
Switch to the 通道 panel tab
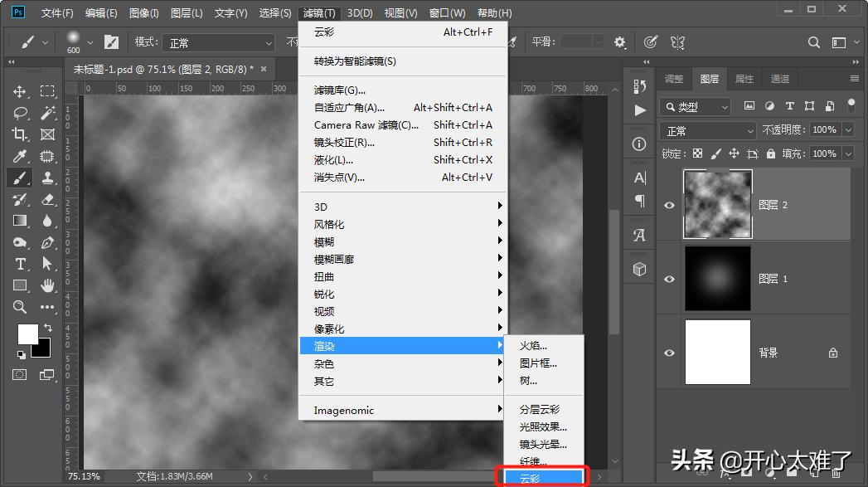[779, 78]
